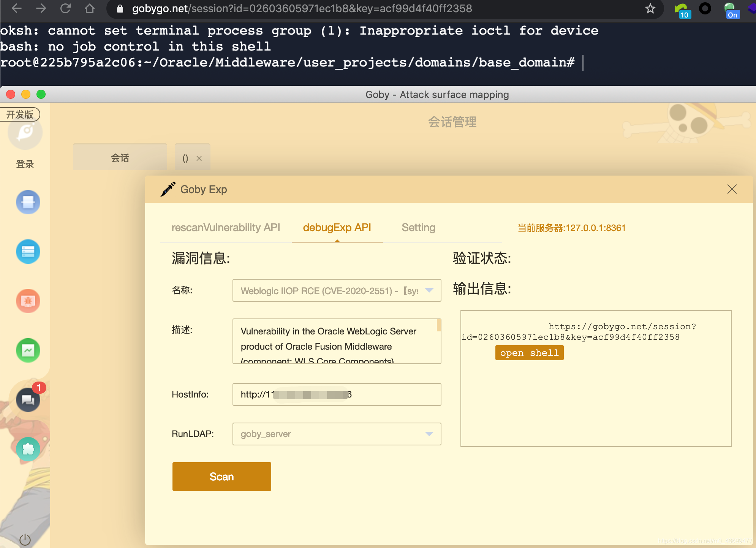Close the () session tab
Image resolution: width=756 pixels, height=548 pixels.
pyautogui.click(x=199, y=158)
